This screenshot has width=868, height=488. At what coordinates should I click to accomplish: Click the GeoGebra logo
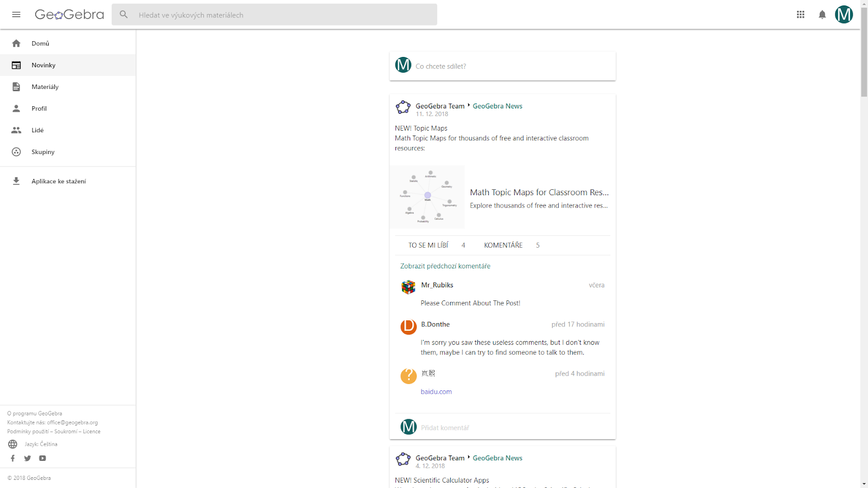[x=69, y=15]
